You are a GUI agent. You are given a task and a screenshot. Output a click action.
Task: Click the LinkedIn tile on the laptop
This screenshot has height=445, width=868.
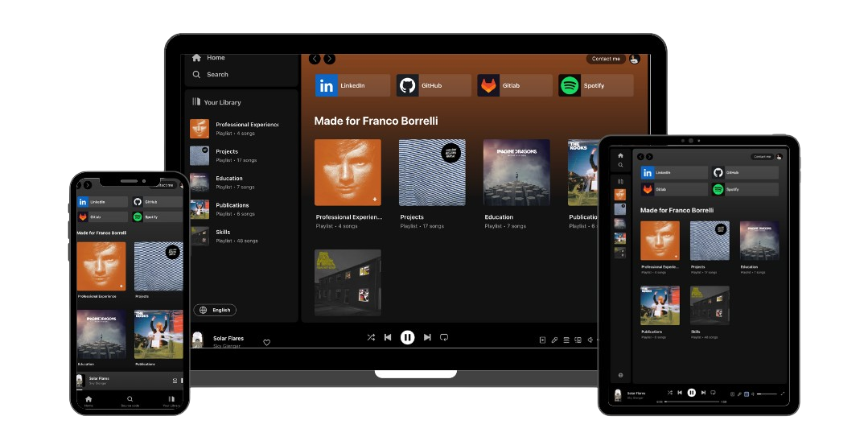point(352,85)
